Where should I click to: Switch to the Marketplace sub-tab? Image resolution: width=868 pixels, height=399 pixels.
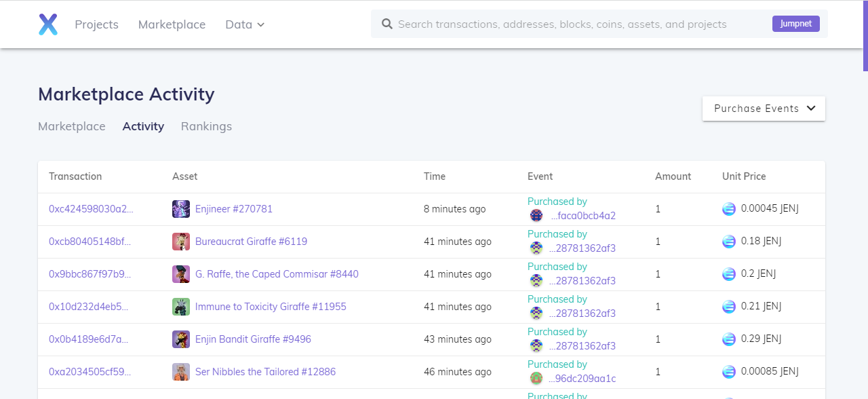[72, 126]
